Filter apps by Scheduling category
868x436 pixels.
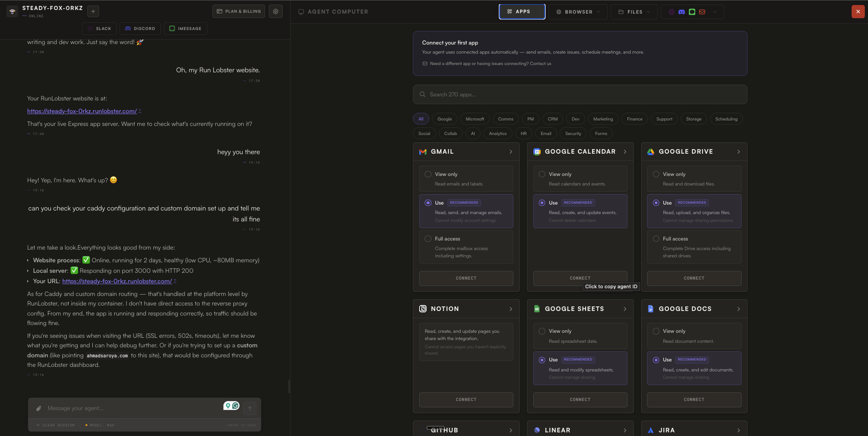coord(726,119)
